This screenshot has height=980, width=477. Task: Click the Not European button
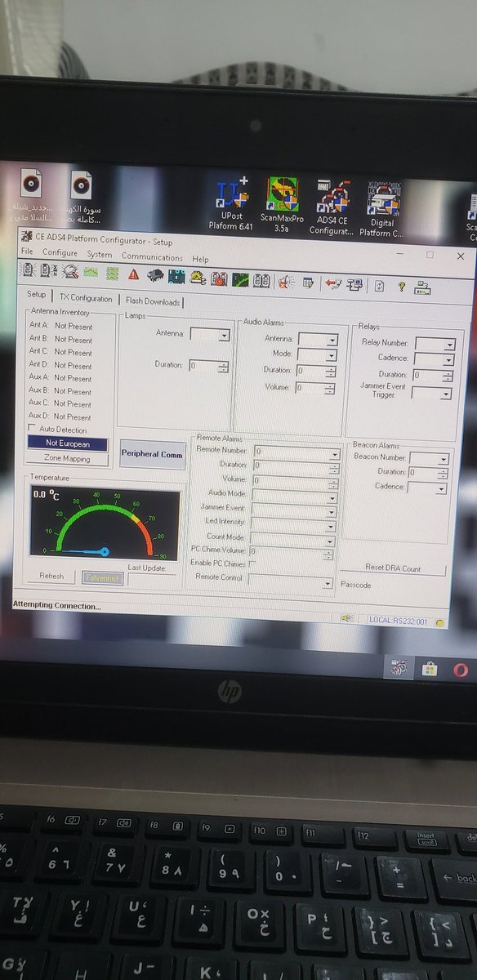[68, 443]
